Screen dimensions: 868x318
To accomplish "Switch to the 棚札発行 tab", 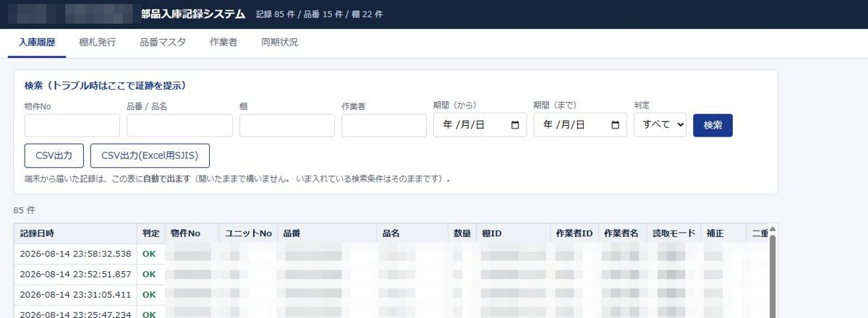I will (x=97, y=43).
